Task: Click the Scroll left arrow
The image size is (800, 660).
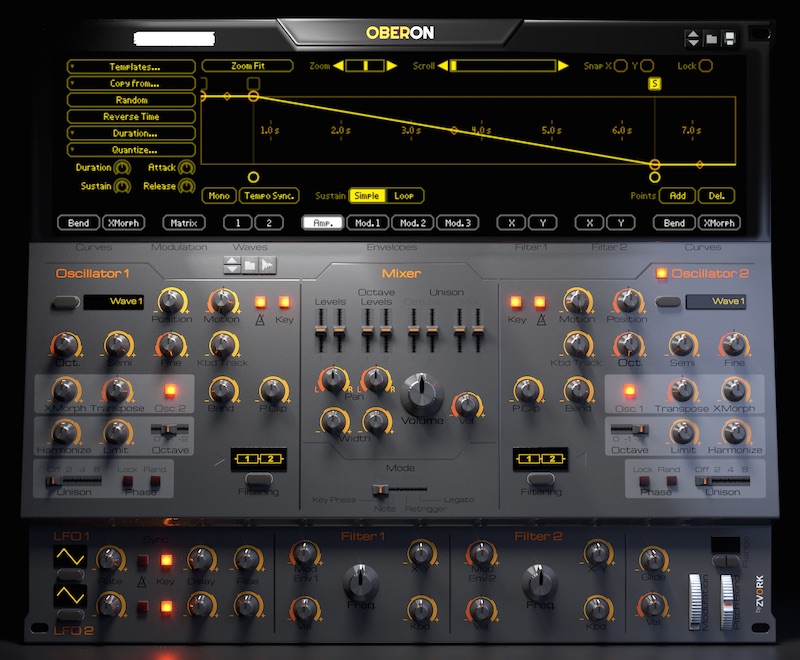Action: click(443, 66)
